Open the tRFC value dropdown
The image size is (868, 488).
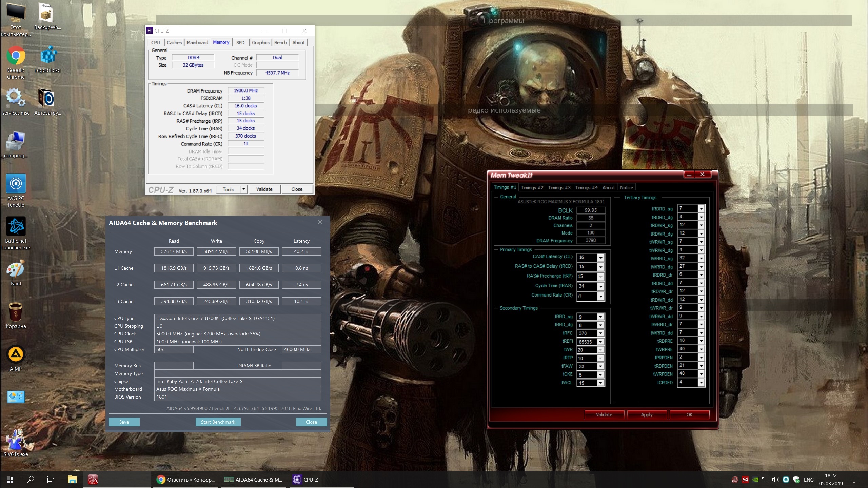pyautogui.click(x=600, y=333)
